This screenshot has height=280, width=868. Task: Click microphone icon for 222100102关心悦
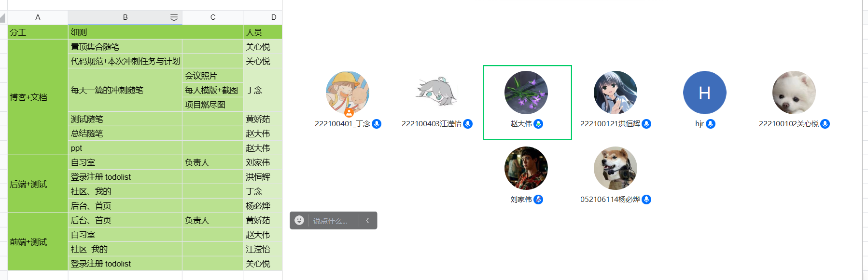coord(825,124)
